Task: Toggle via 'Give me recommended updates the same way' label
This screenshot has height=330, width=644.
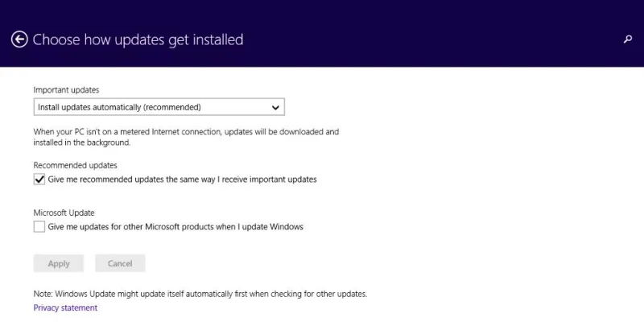Action: (x=182, y=179)
